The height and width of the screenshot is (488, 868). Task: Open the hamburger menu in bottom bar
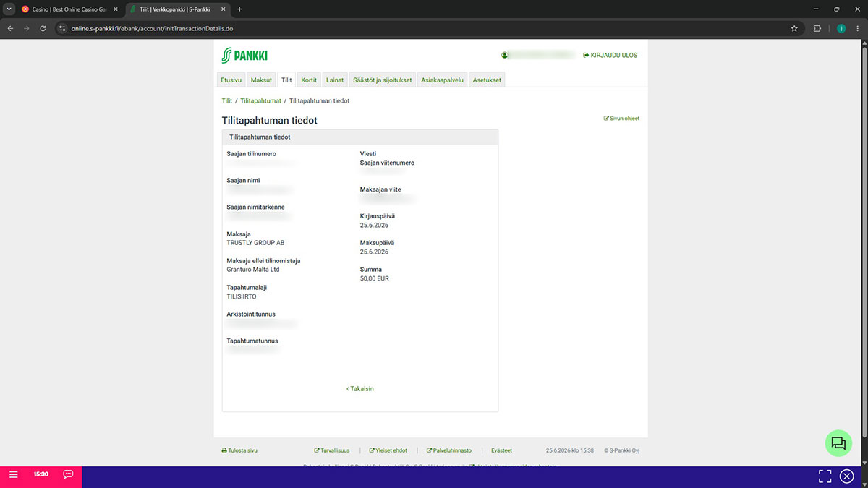tap(13, 474)
